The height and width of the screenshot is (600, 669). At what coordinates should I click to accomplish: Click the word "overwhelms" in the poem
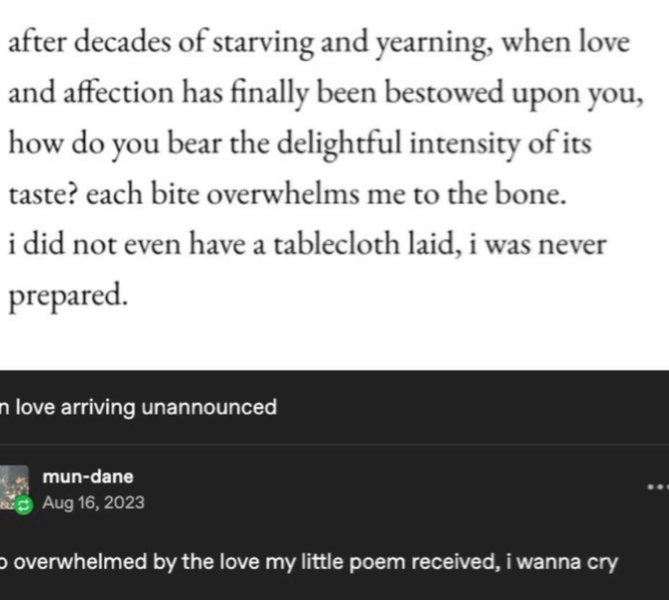tap(283, 194)
